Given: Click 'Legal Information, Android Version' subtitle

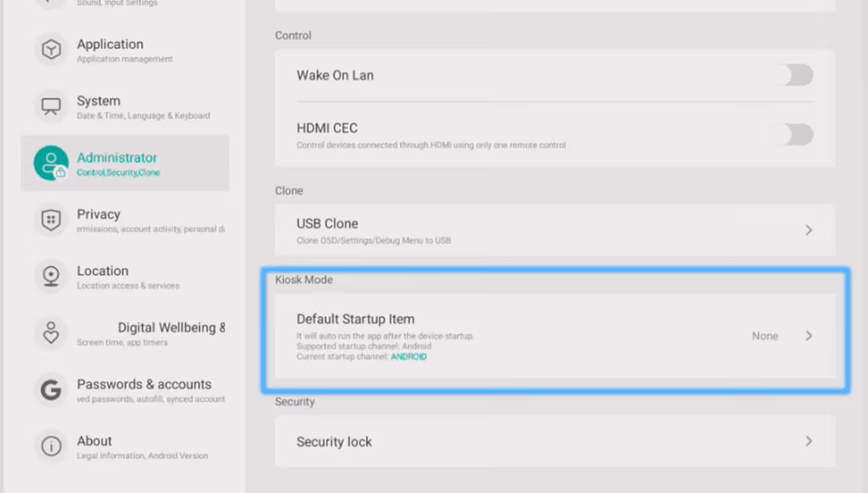Looking at the screenshot, I should [143, 456].
